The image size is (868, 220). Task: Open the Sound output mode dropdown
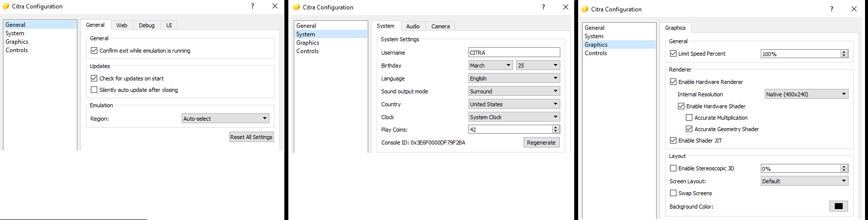coord(515,91)
